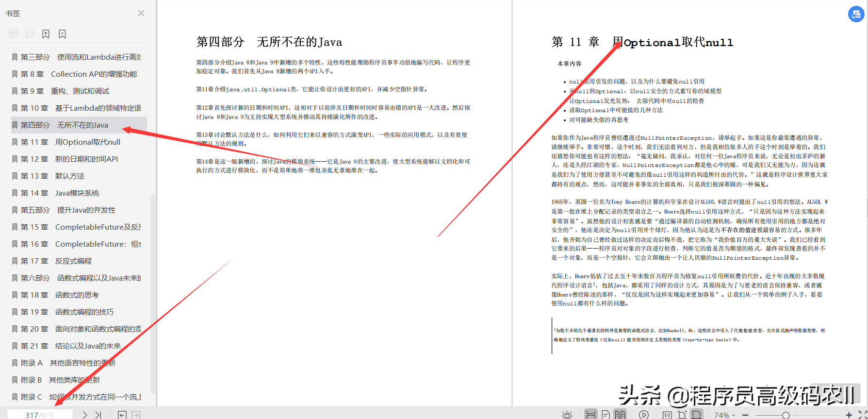Viewport: 868px width, 419px height.
Task: Toggle the fit width icon
Action: coord(696,414)
